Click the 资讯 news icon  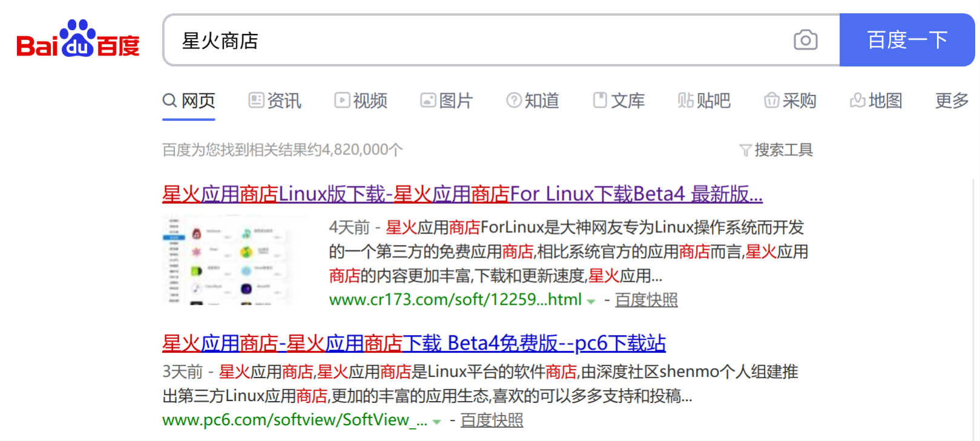(256, 100)
